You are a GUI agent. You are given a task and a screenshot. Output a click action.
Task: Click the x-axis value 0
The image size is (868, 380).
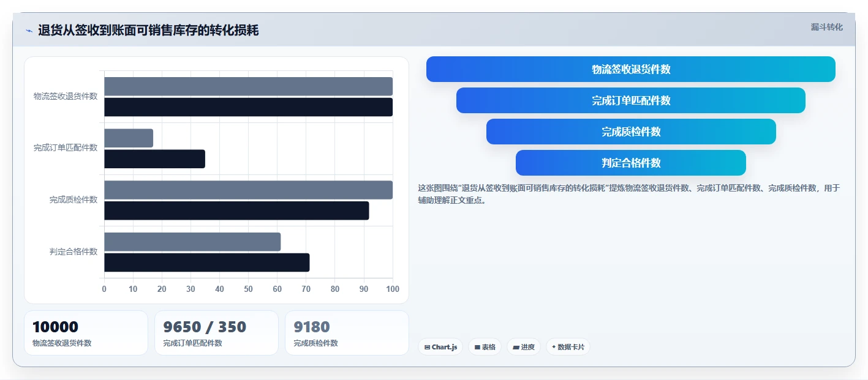tap(104, 289)
